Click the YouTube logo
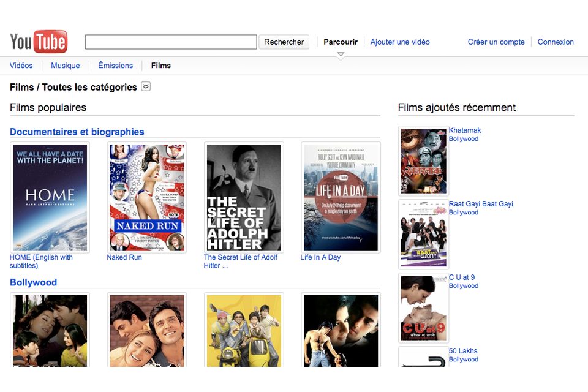This screenshot has width=588, height=392. 39,42
